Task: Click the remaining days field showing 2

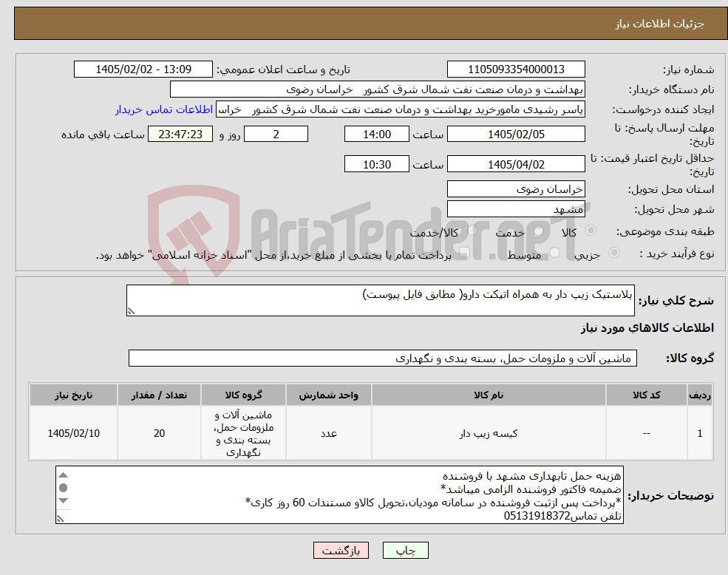Action: 276,135
